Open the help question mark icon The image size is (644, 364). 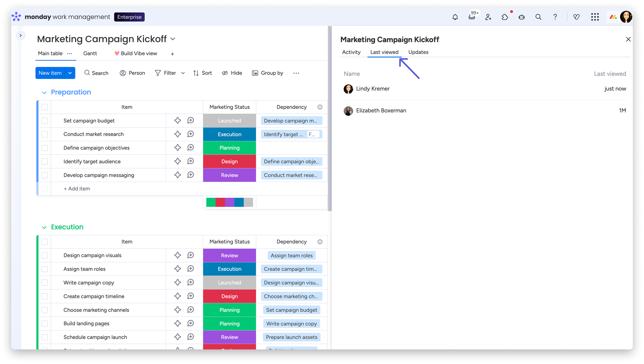[555, 17]
